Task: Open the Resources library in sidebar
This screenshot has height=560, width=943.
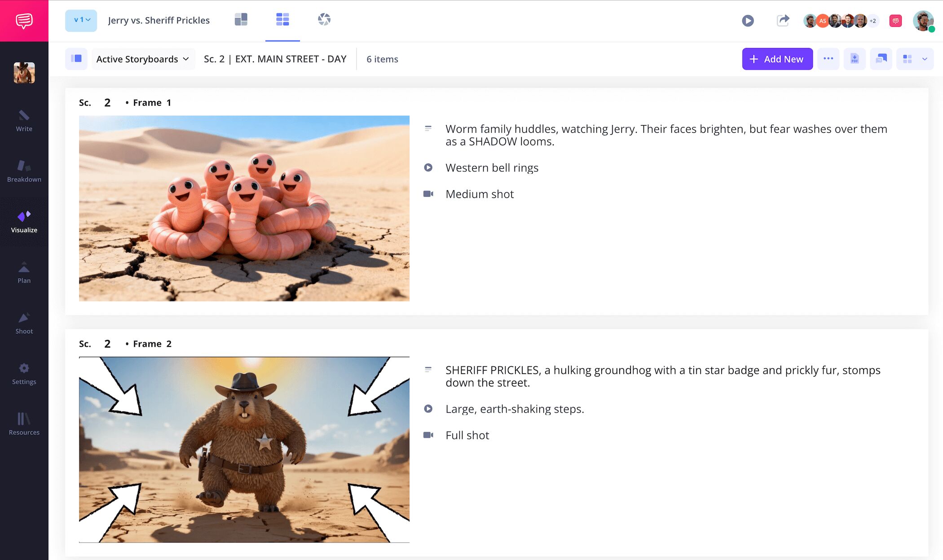Action: 24,424
